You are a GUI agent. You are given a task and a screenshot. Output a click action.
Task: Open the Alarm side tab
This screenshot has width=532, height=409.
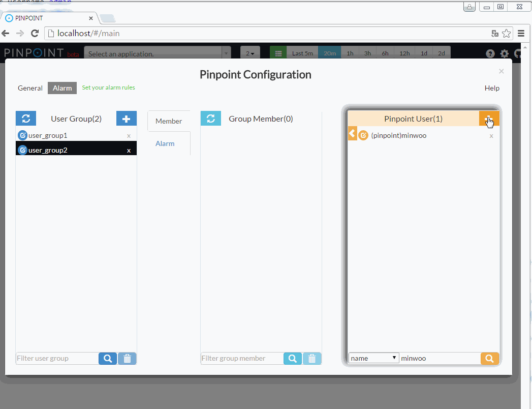coord(165,143)
